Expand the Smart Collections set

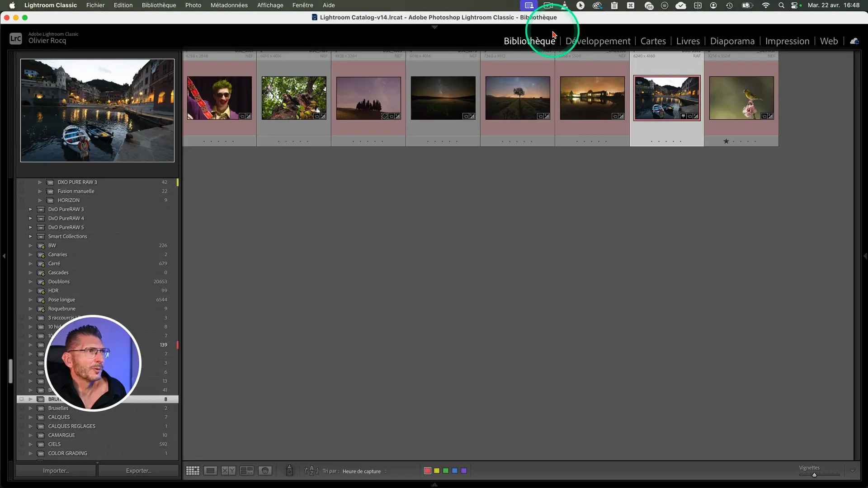tap(30, 237)
